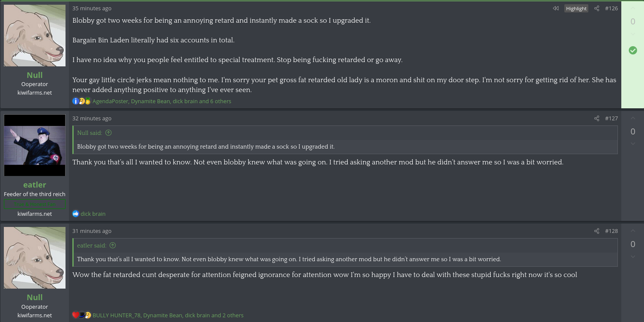Screen dimensions: 644x322
Task: Click the green rank bar under eatler's title
Action: coord(35,204)
